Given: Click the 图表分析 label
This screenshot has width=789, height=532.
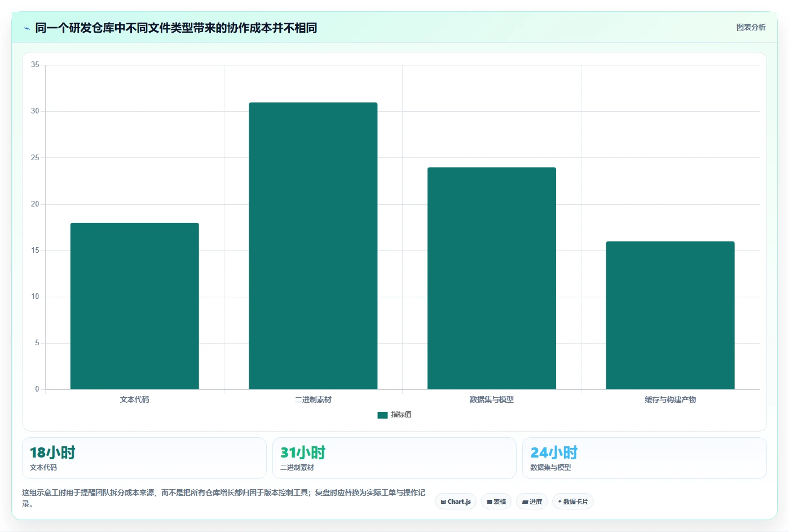Looking at the screenshot, I should pos(751,27).
